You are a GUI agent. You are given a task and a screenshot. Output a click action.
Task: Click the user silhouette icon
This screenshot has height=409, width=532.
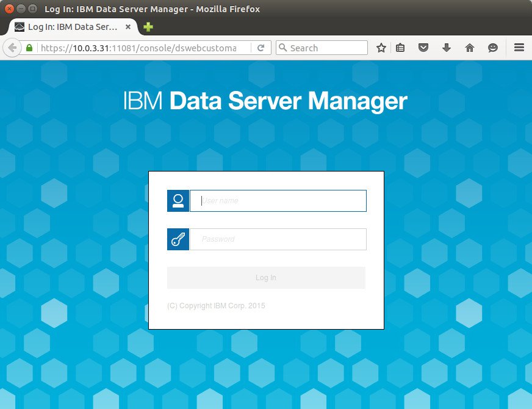click(178, 201)
